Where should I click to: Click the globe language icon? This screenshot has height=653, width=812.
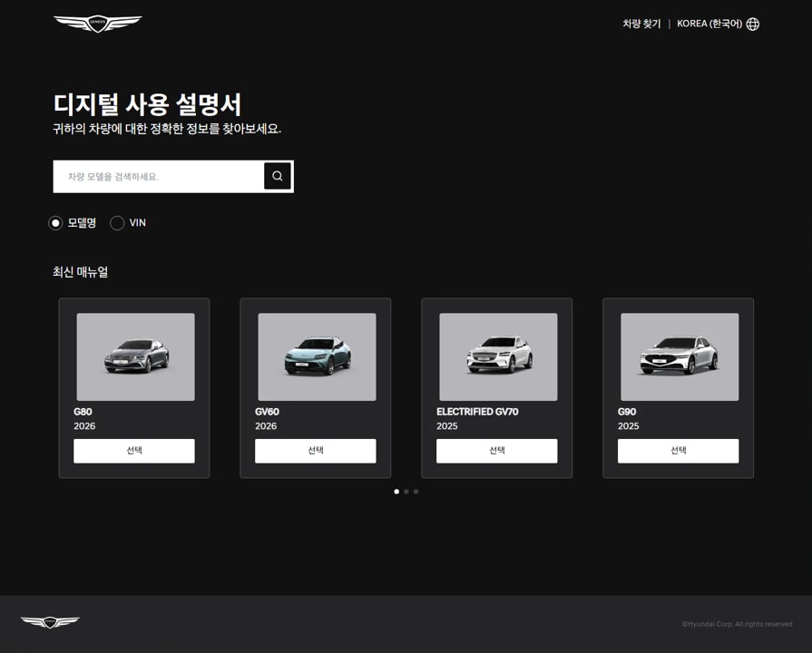(752, 24)
